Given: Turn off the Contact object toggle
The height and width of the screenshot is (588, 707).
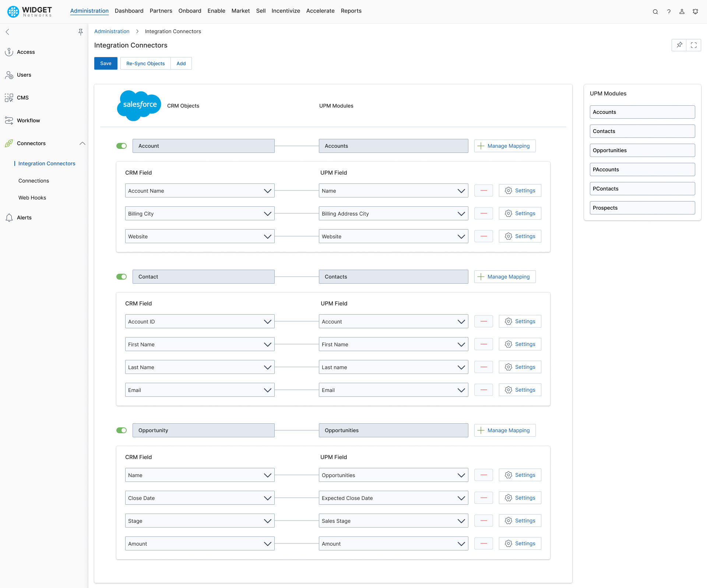Looking at the screenshot, I should (x=122, y=277).
